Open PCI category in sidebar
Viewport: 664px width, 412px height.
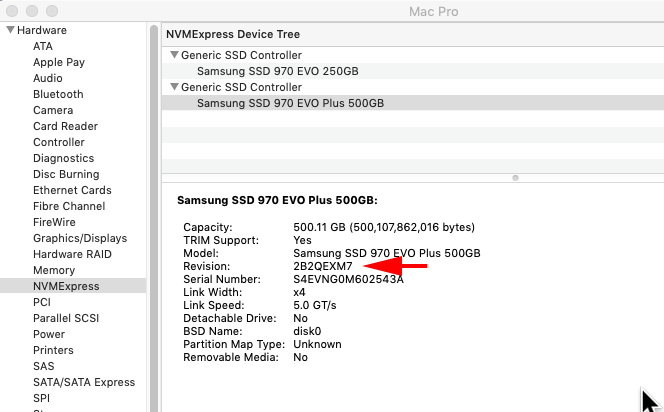click(42, 302)
